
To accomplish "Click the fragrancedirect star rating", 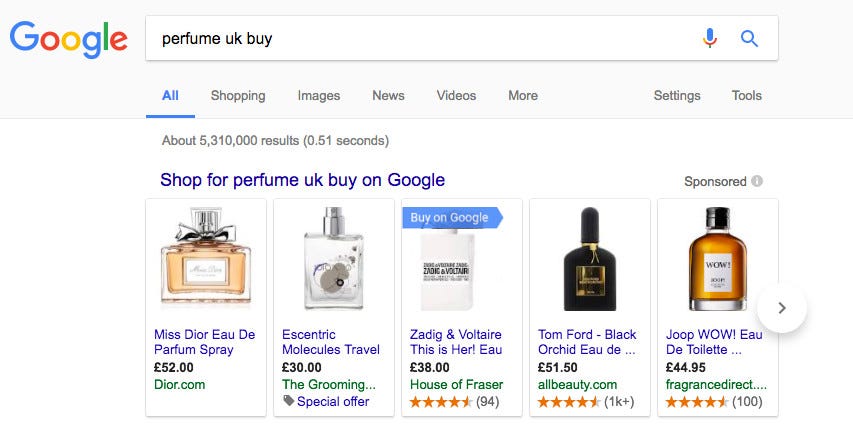I will 697,402.
